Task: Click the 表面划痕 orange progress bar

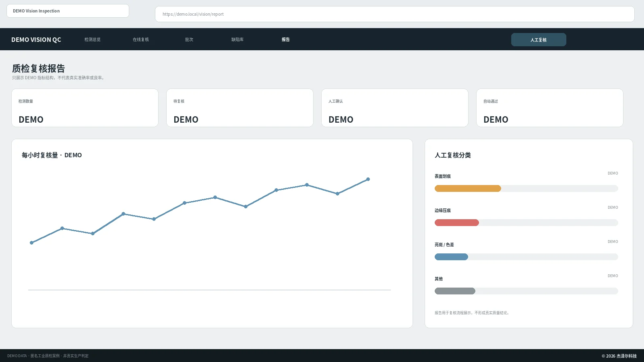Action: pos(468,188)
